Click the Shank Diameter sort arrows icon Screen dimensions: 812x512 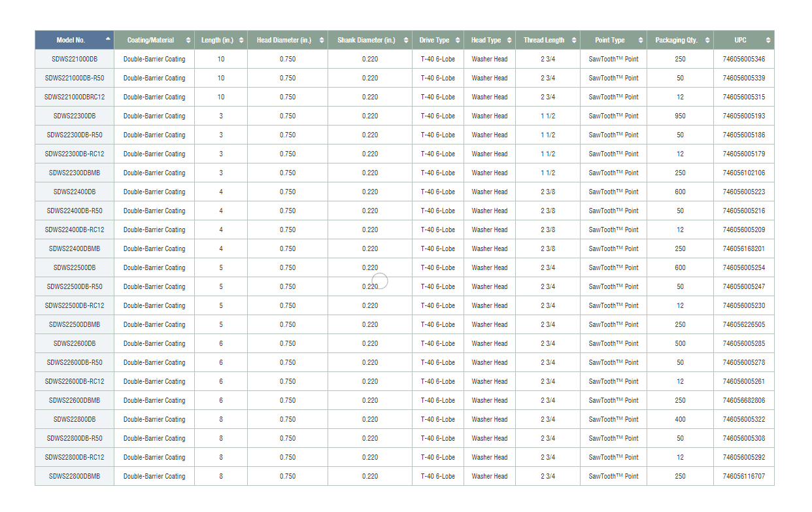pyautogui.click(x=405, y=41)
